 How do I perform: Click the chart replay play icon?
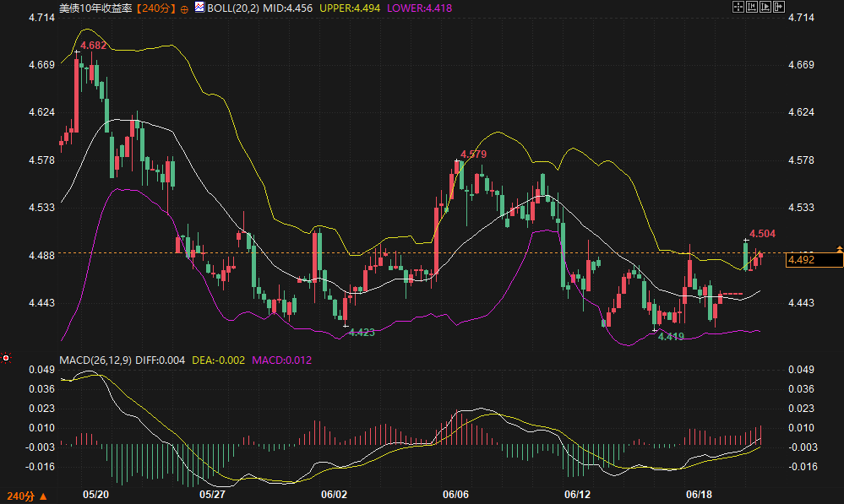pyautogui.click(x=765, y=7)
